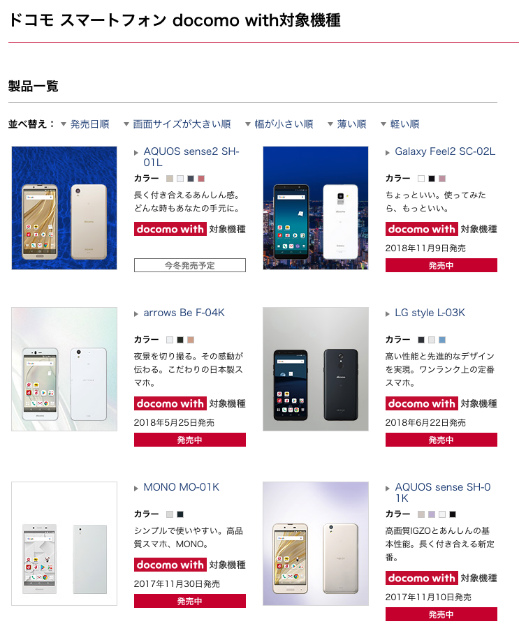
Task: Open the Galaxy Feel2 SC-02L product link
Action: [x=445, y=151]
